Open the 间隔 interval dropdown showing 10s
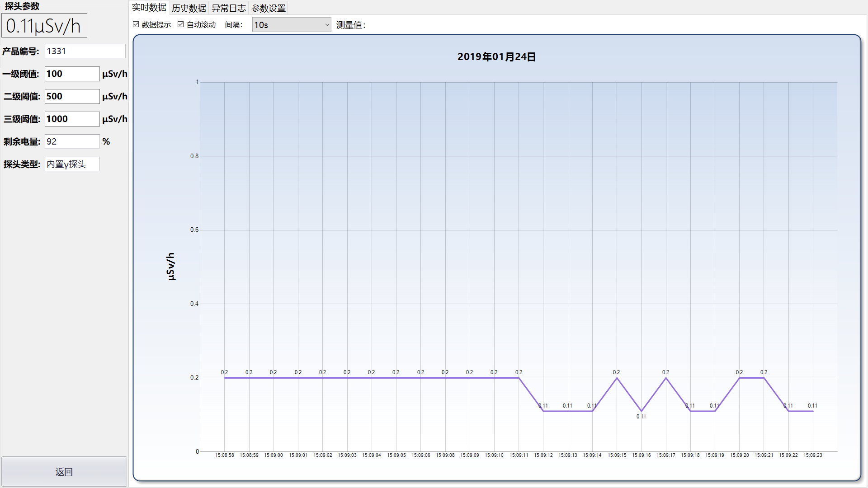The image size is (868, 488). coord(292,25)
